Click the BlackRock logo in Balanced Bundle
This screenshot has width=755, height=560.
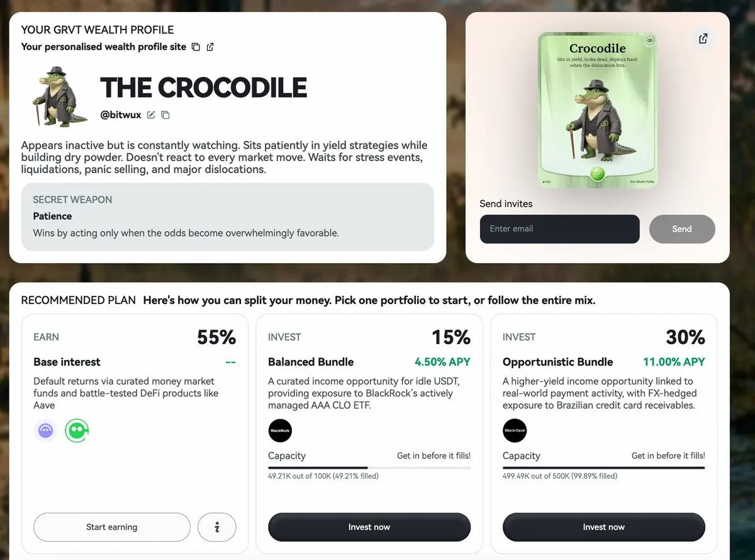point(280,431)
